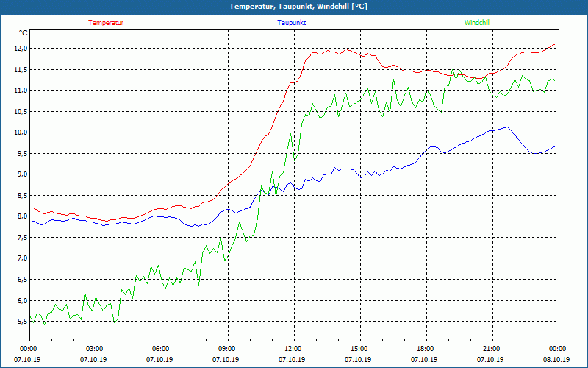Click the 07.10.19 date under 12:00
Screen dimensions: 588x368
[x=292, y=359]
